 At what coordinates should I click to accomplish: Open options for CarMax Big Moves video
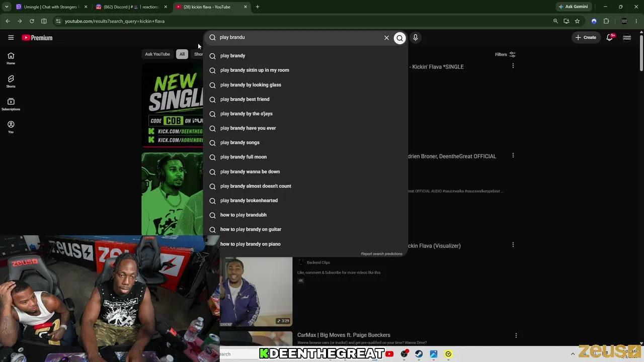click(516, 335)
